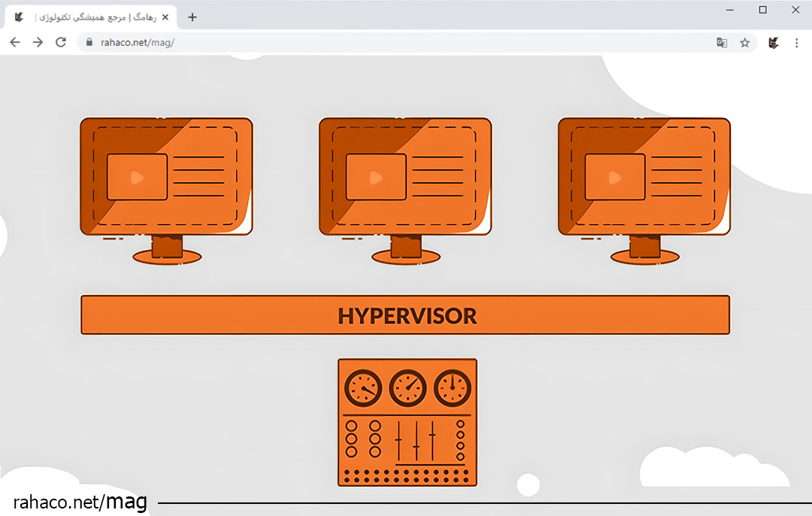The image size is (812, 516).
Task: Click the extension icon beside the star
Action: click(773, 43)
